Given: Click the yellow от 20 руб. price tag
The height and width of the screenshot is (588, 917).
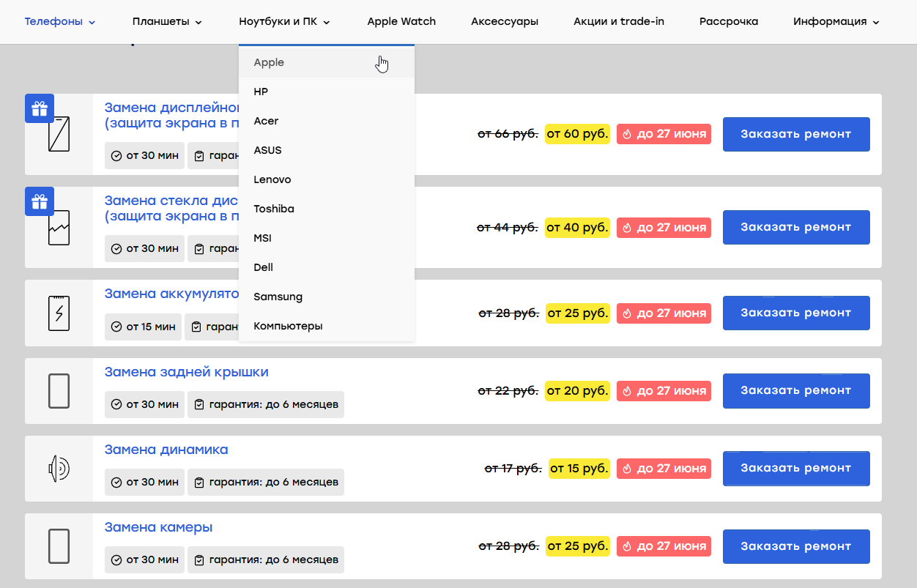Looking at the screenshot, I should coord(577,391).
